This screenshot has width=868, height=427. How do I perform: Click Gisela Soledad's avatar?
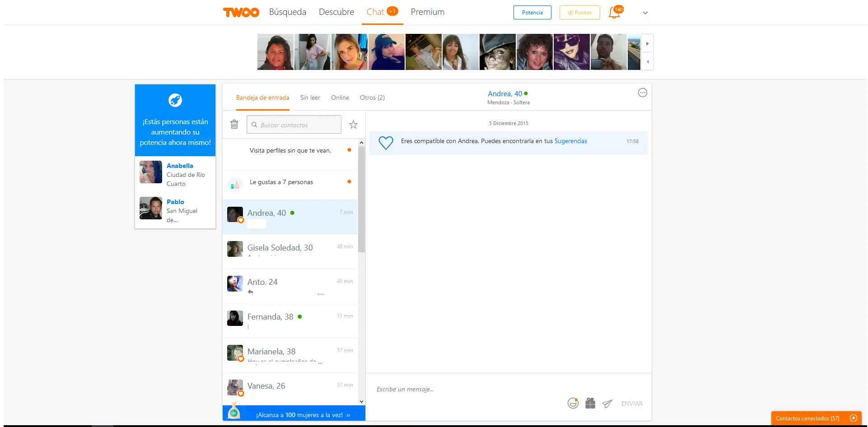coord(235,249)
